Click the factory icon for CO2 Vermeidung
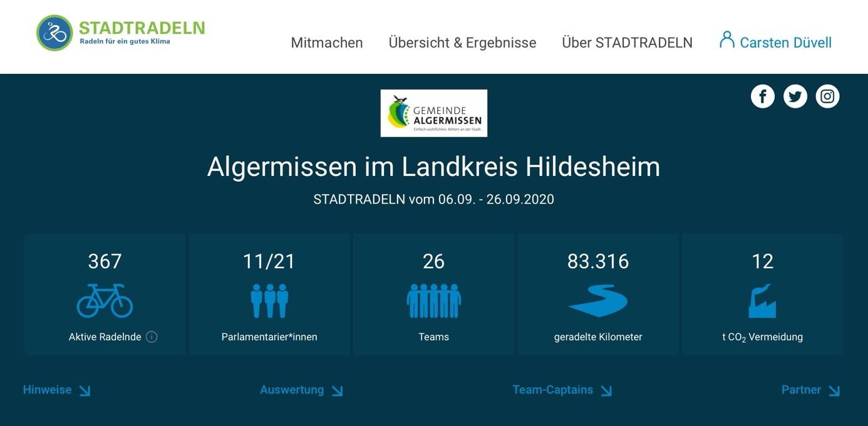The width and height of the screenshot is (868, 426). pos(762,301)
